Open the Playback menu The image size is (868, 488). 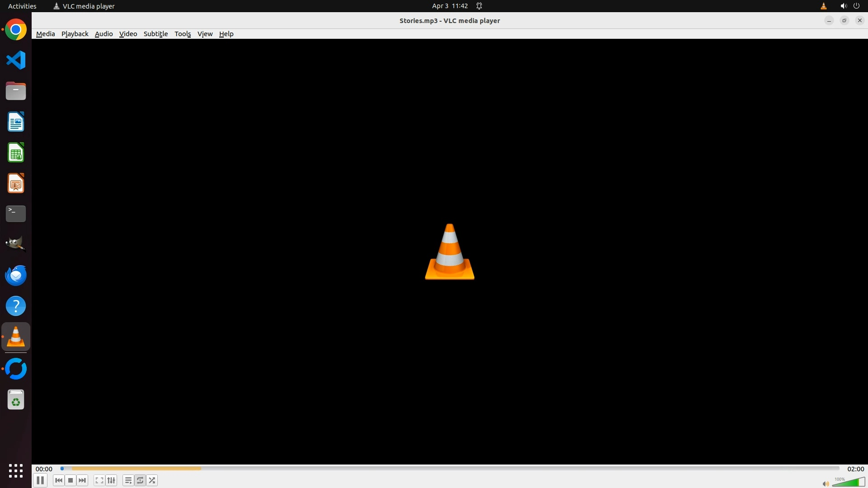(x=75, y=34)
